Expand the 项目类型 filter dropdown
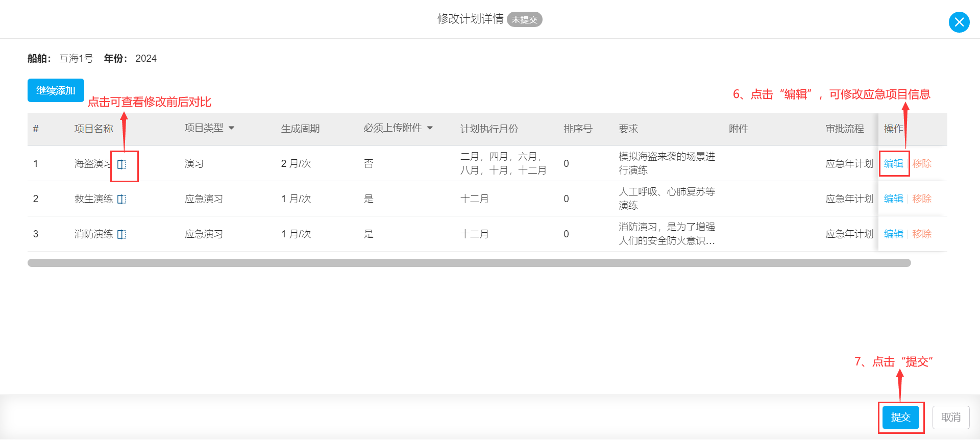 pos(231,128)
